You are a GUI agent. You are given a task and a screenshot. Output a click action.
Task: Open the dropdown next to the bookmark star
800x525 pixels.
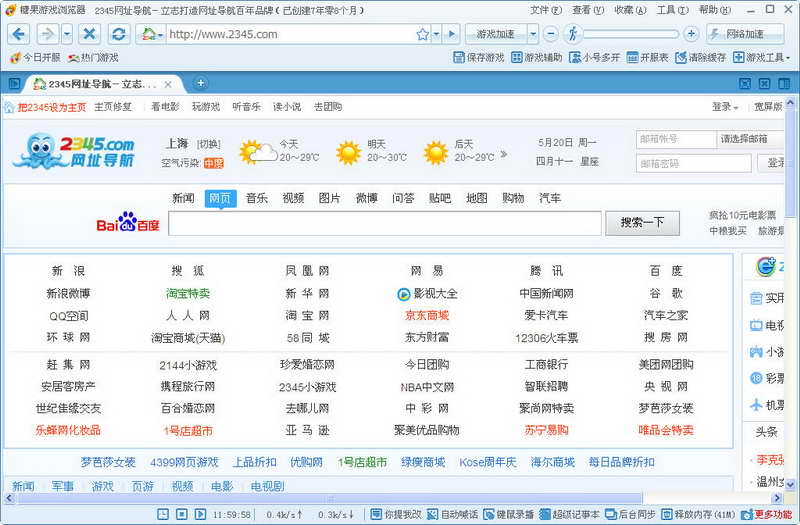(436, 34)
